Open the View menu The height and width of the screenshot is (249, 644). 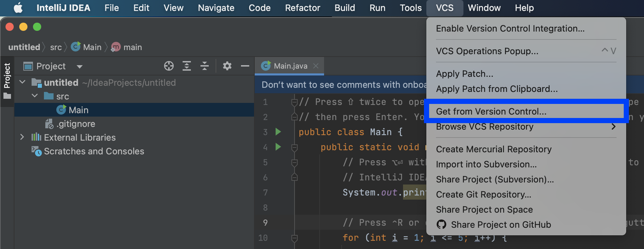click(173, 8)
